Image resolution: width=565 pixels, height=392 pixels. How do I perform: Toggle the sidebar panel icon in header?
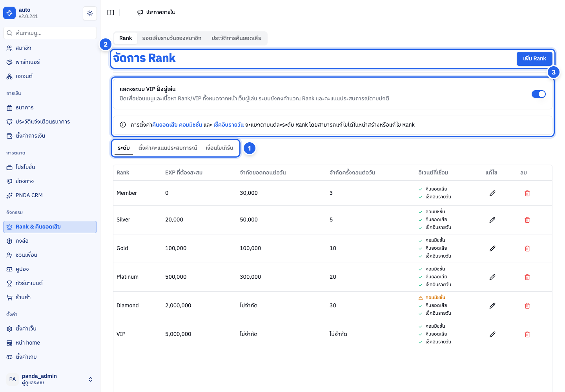click(111, 13)
